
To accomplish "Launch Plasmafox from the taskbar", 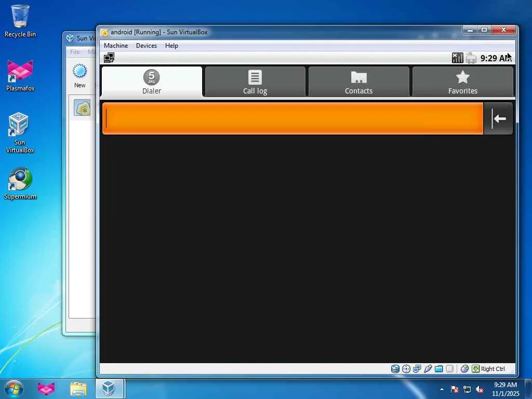I will [x=46, y=389].
